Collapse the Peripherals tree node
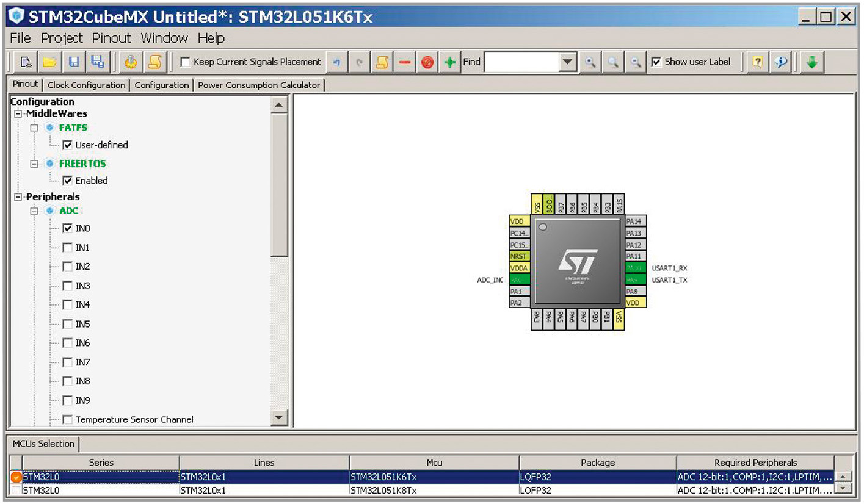The width and height of the screenshot is (864, 504). [18, 196]
